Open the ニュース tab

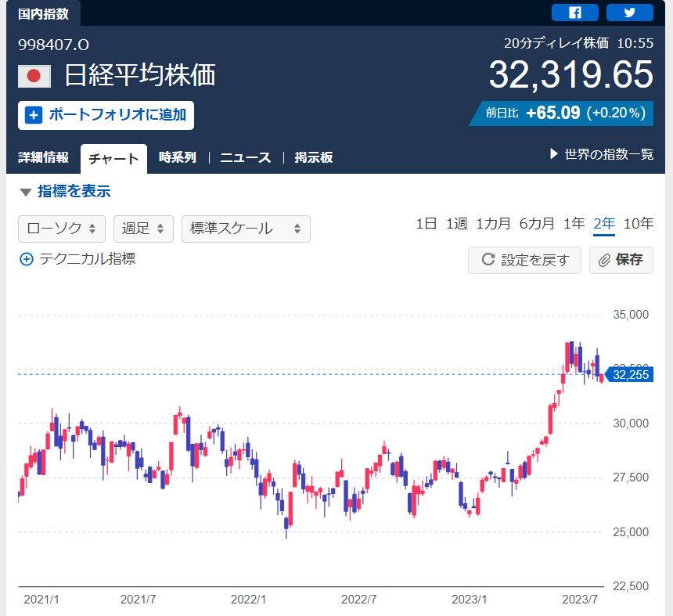click(246, 157)
